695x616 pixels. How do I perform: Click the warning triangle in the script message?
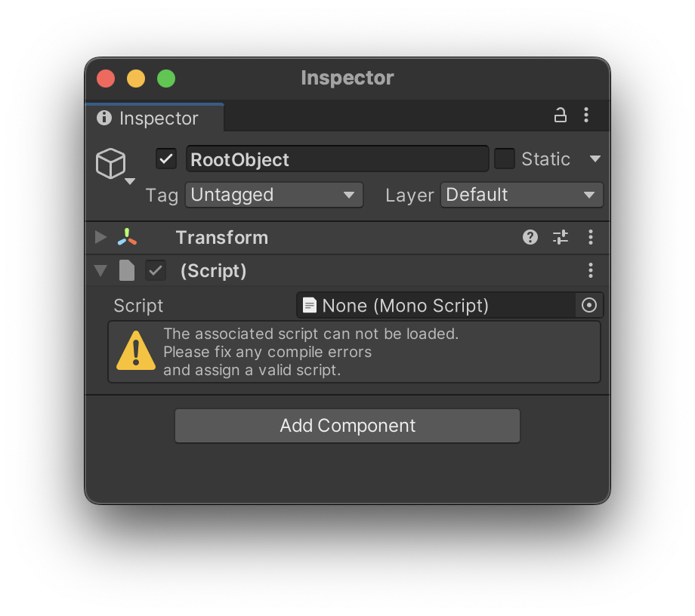135,350
